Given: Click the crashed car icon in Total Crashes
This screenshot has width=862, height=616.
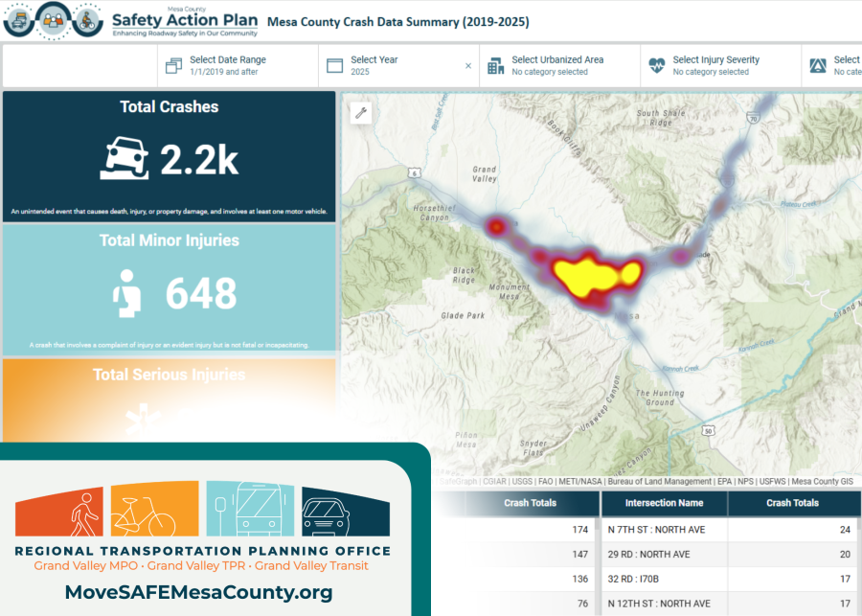Looking at the screenshot, I should point(125,158).
